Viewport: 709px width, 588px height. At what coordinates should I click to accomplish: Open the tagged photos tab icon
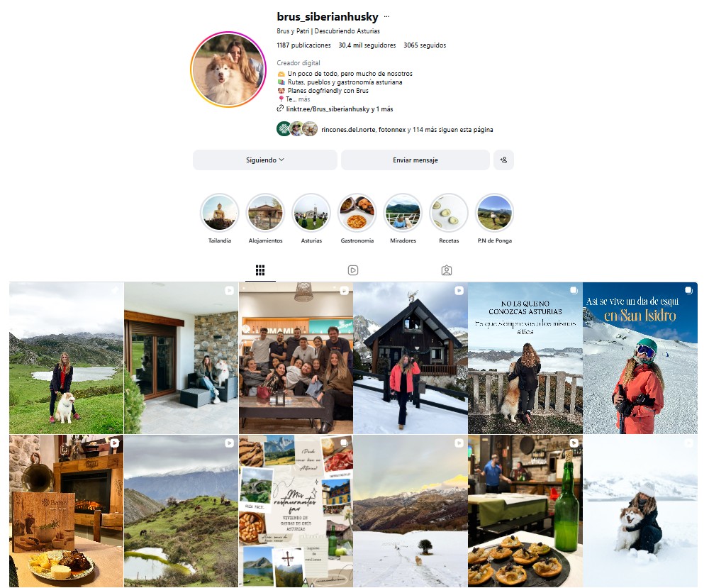point(446,270)
